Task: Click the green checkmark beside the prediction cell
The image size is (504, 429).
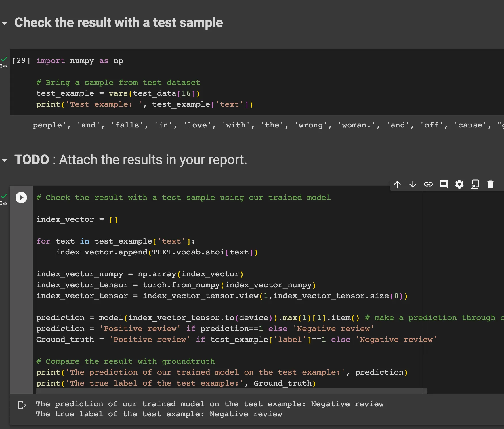Action: pyautogui.click(x=4, y=196)
